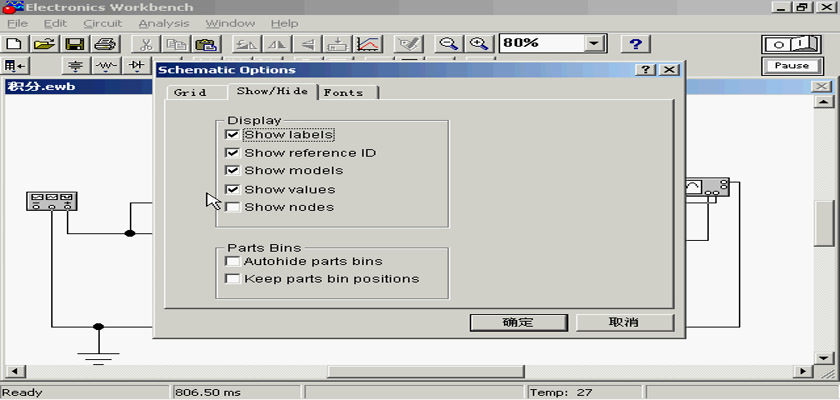This screenshot has height=400, width=840.
Task: Check Autohide parts bins option
Action: click(x=233, y=261)
